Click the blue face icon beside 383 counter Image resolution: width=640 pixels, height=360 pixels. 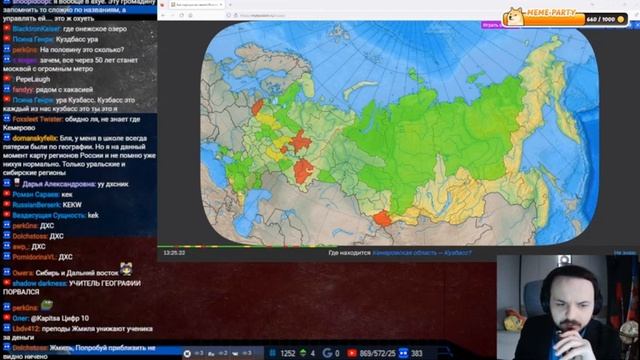pyautogui.click(x=403, y=353)
